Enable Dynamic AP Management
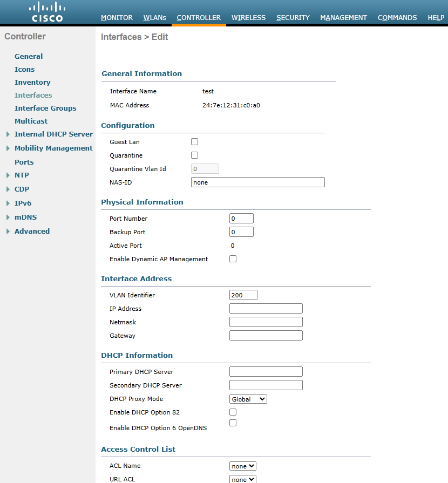The image size is (448, 483). 233,258
